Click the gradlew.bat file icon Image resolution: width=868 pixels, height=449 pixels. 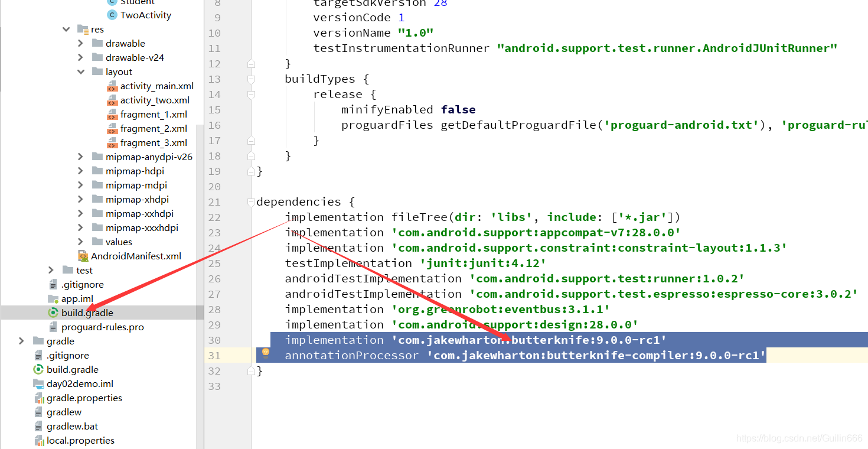(x=38, y=427)
